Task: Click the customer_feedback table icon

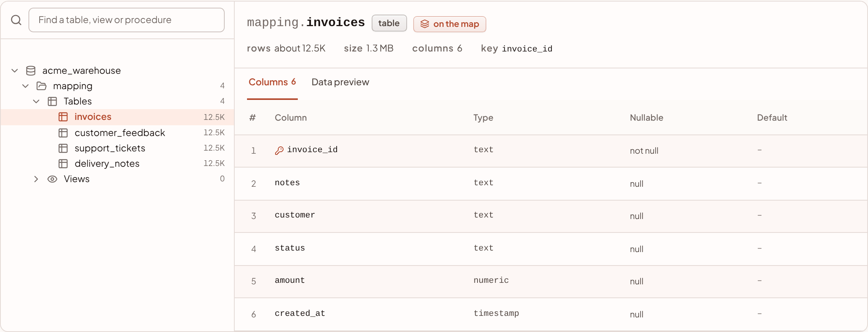Action: [63, 133]
